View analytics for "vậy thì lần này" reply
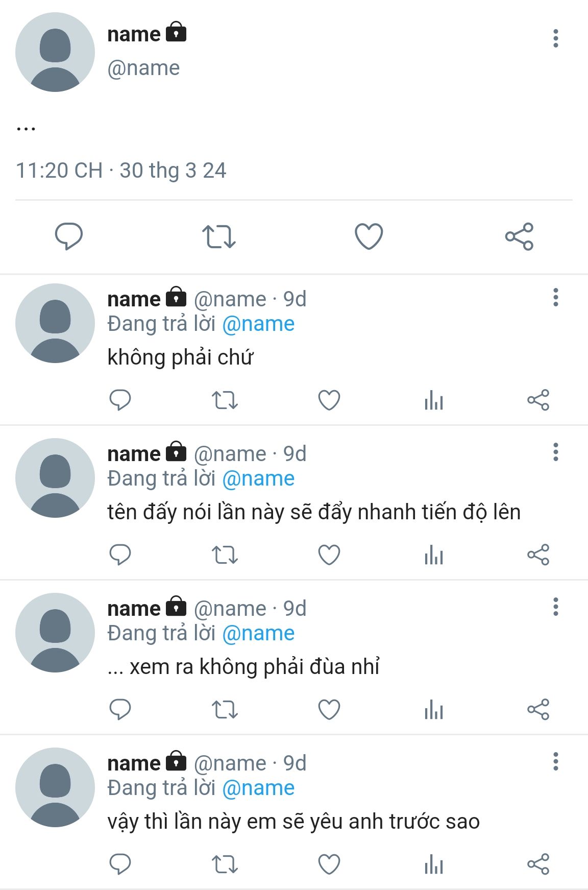Viewport: 588px width, 890px height. click(x=433, y=864)
